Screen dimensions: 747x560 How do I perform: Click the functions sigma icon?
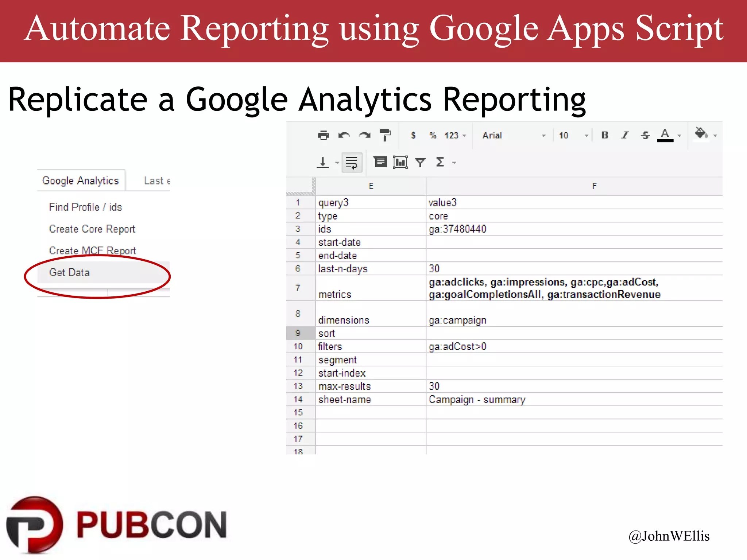[440, 162]
